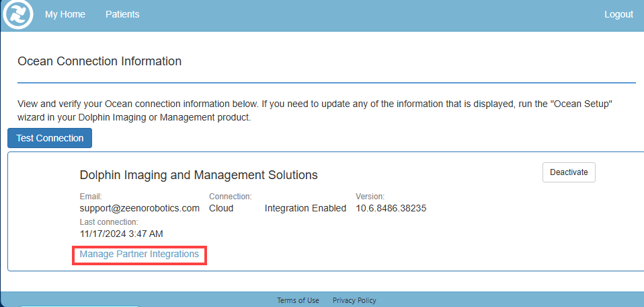Click the Ocean Setup instructions paragraph

pos(316,110)
